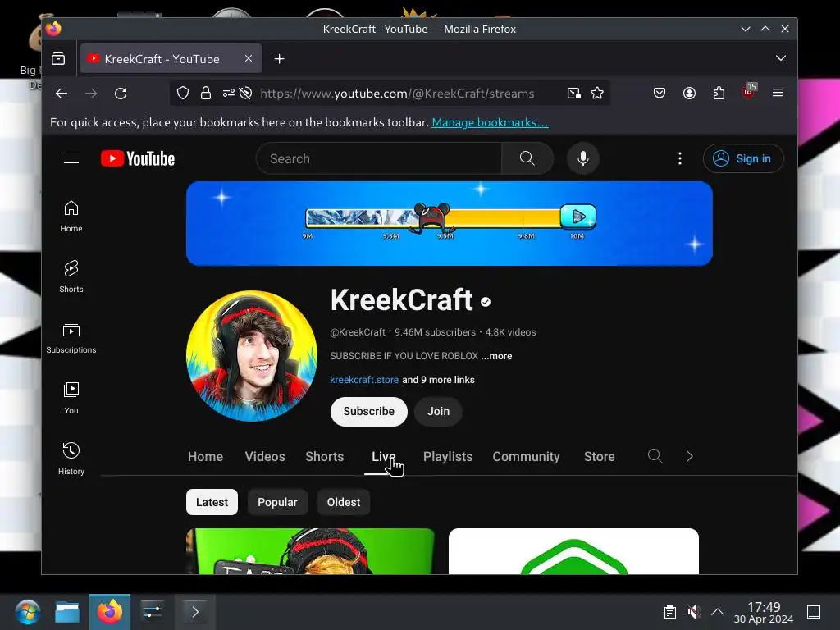Click the site permissions icon in address bar
The image size is (840, 630).
229,94
